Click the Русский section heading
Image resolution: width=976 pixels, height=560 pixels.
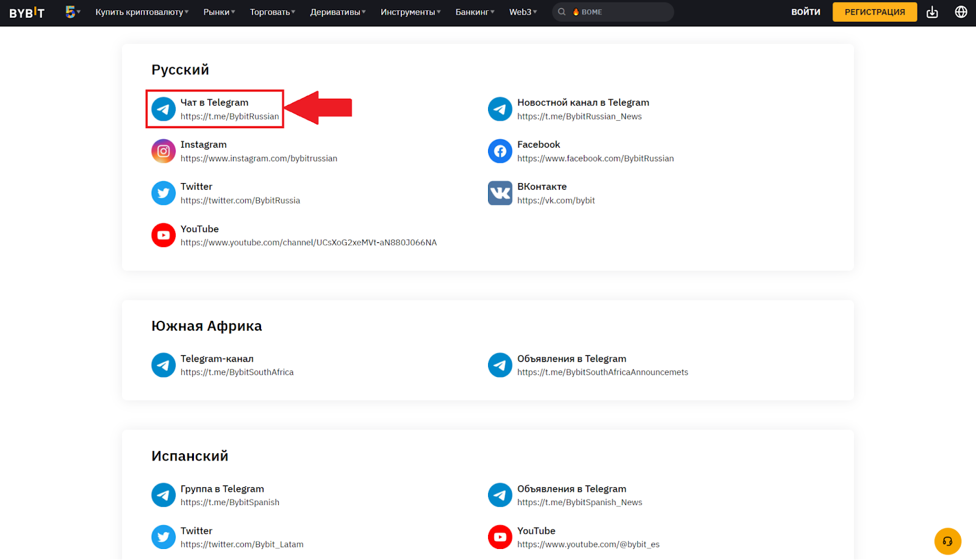(x=180, y=70)
